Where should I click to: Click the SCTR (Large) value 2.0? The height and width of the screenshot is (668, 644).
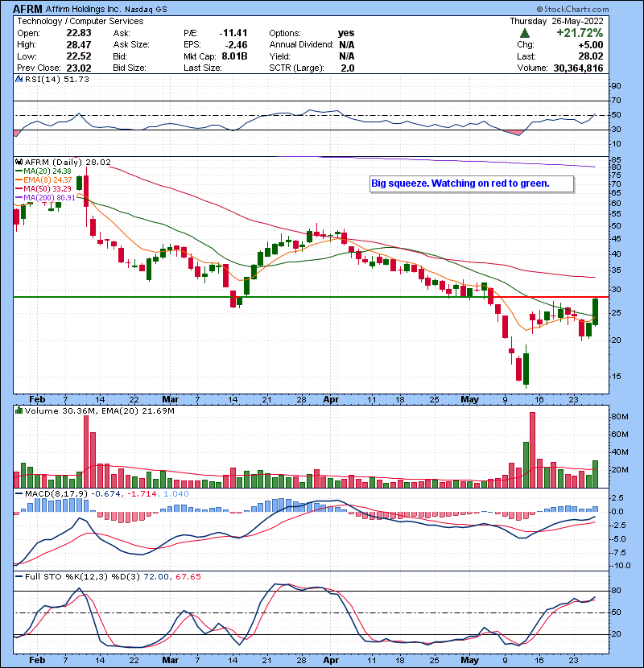(348, 68)
